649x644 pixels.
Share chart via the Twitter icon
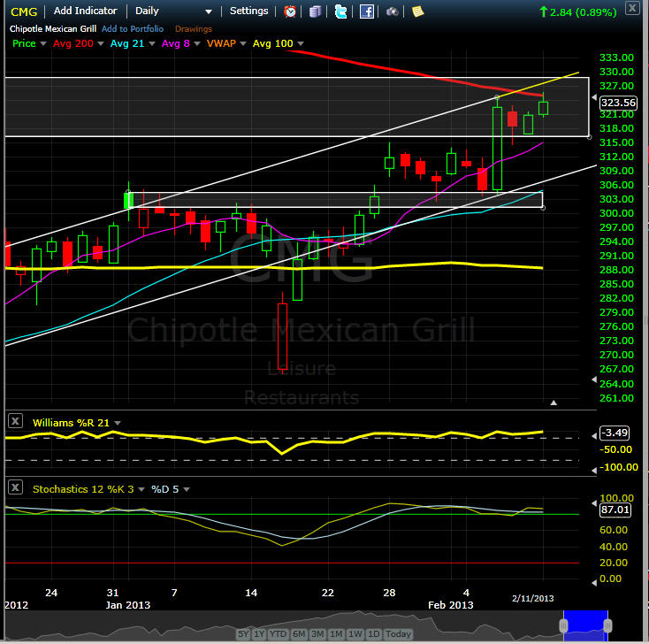click(340, 11)
